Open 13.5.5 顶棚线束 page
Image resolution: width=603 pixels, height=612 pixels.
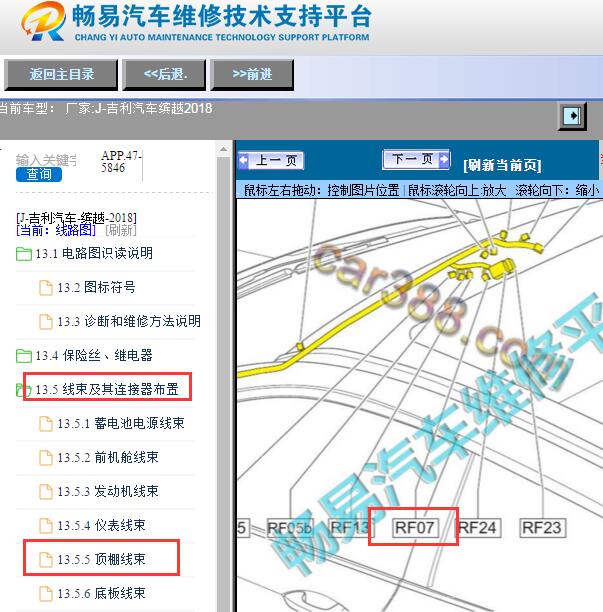pyautogui.click(x=101, y=560)
